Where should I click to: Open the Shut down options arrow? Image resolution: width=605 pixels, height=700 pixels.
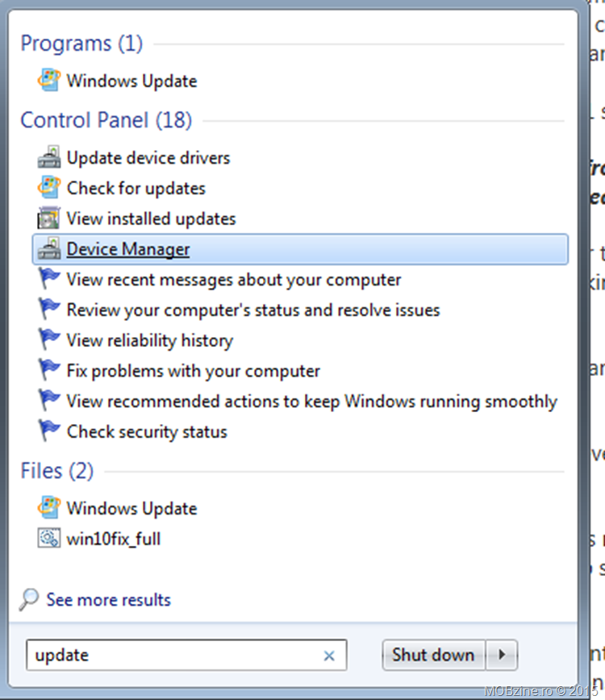point(502,655)
